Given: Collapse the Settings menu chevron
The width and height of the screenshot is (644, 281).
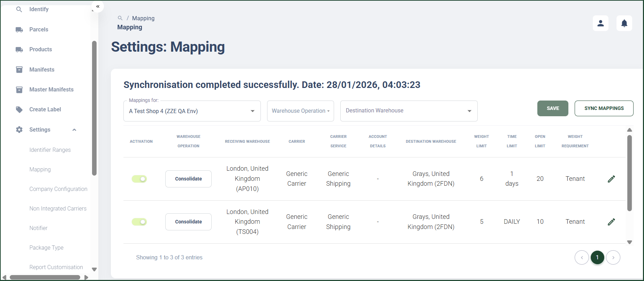Looking at the screenshot, I should (74, 130).
